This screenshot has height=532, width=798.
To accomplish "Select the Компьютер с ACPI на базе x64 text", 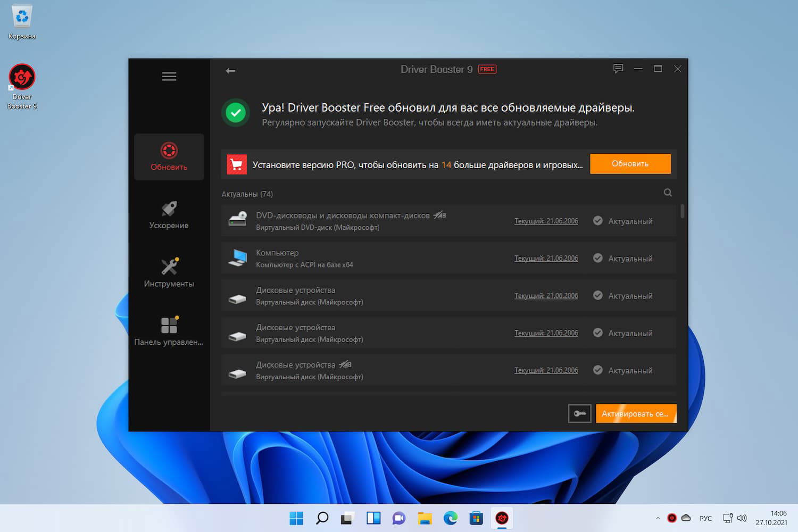I will (304, 265).
